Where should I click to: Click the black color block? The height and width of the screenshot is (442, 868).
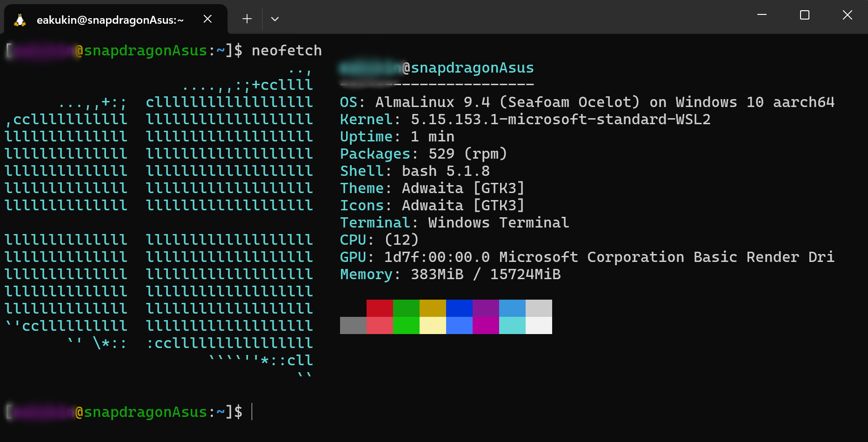pyautogui.click(x=353, y=308)
